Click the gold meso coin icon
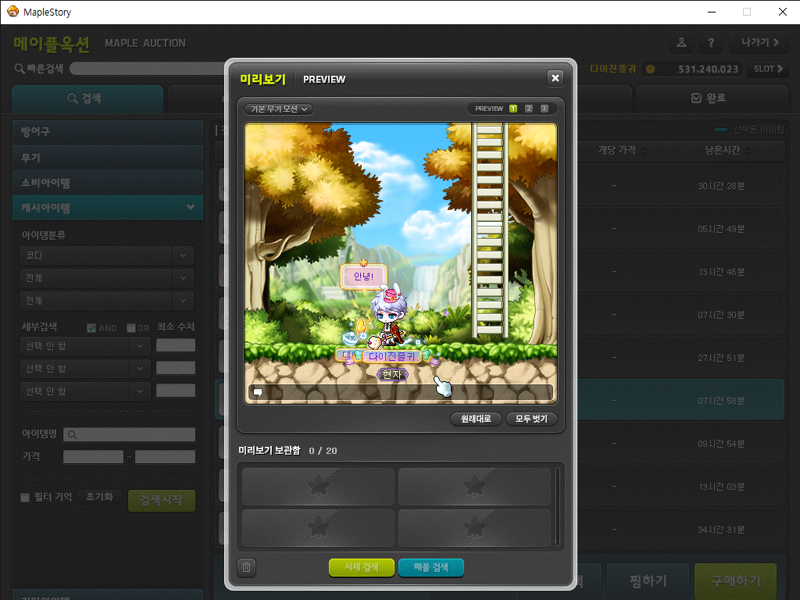Image resolution: width=800 pixels, height=600 pixels. [x=651, y=69]
